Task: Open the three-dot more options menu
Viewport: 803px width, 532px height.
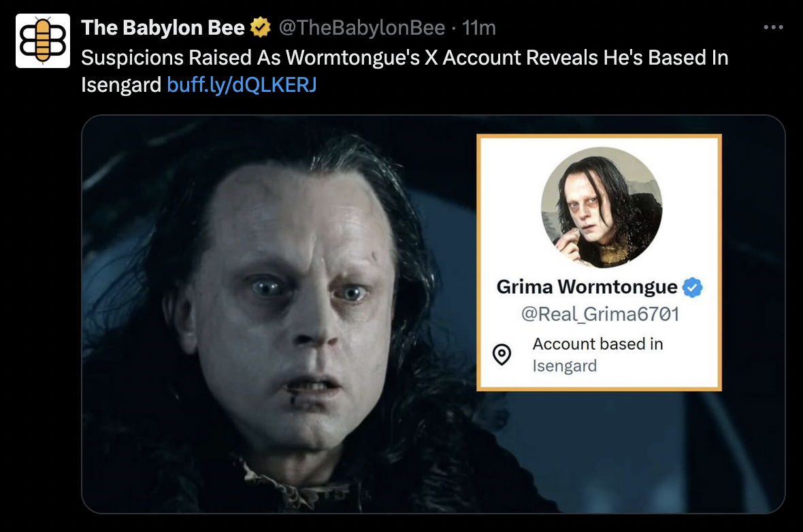Action: tap(773, 27)
